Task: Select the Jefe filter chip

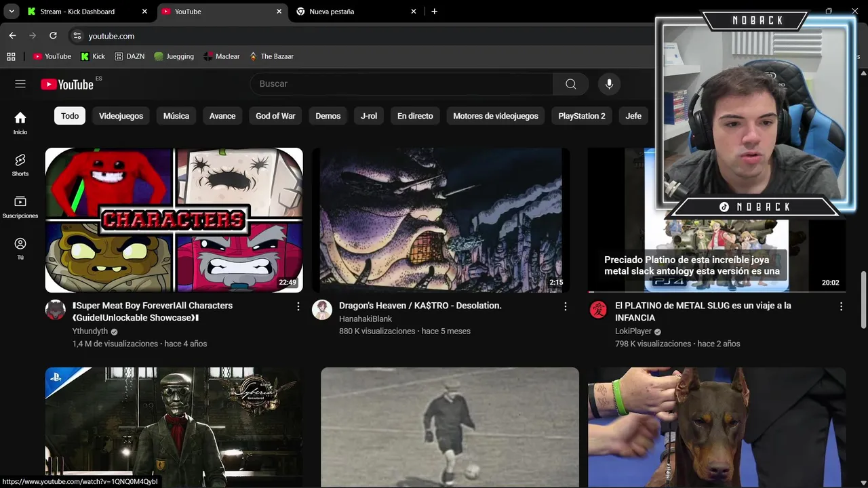Action: pos(633,116)
